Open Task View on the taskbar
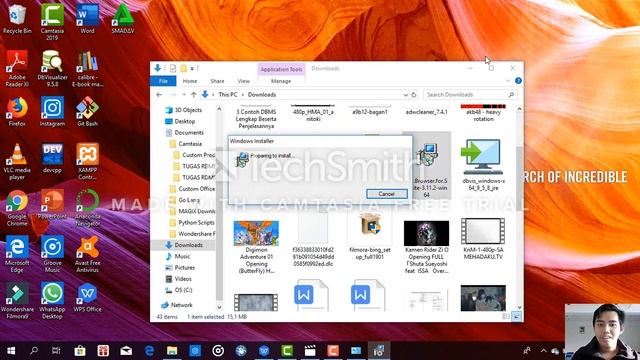This screenshot has height=360, width=640. (56, 351)
